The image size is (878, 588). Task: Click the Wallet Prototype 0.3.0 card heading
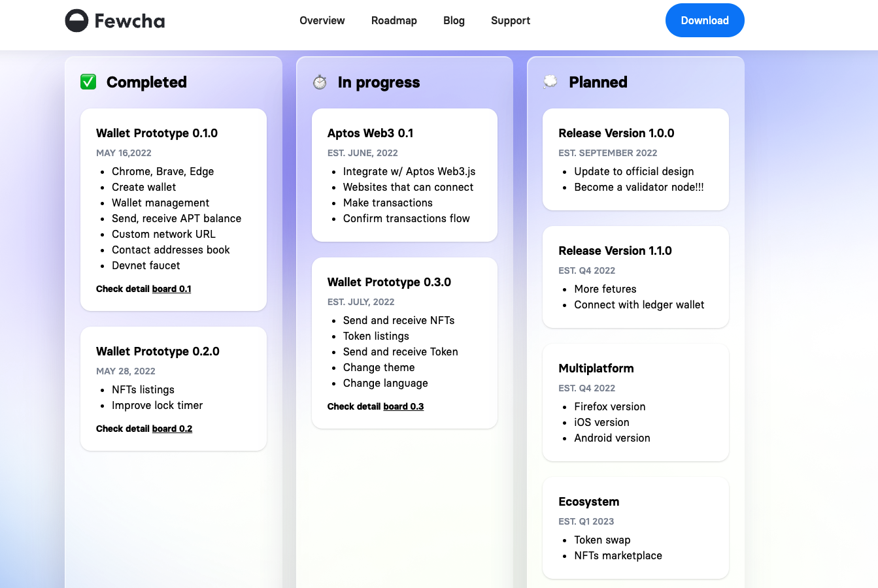coord(389,282)
